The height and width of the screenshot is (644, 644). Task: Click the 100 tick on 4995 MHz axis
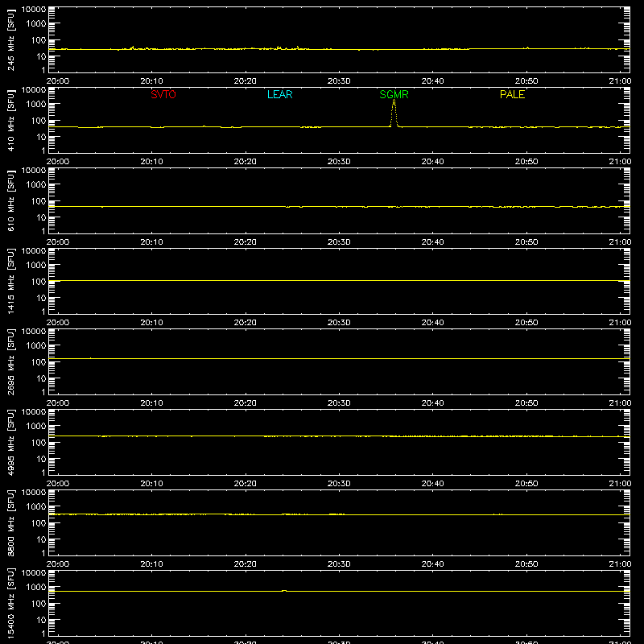[x=39, y=443]
